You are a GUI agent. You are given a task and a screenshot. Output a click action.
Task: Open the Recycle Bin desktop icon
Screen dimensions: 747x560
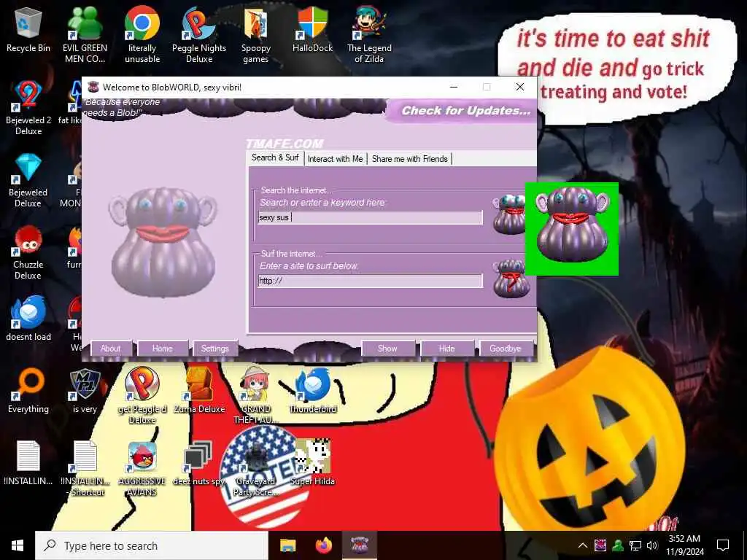[28, 29]
